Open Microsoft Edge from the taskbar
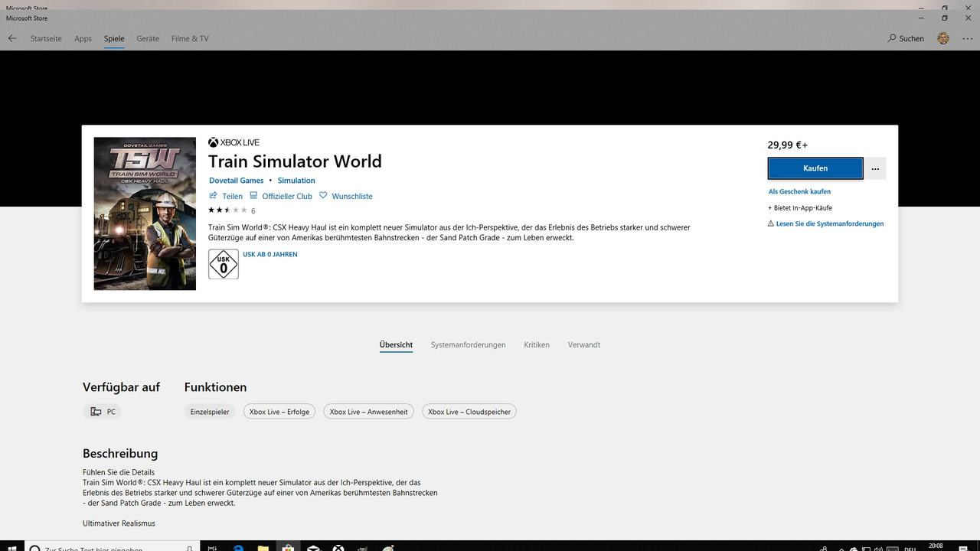The width and height of the screenshot is (980, 551). [x=238, y=548]
